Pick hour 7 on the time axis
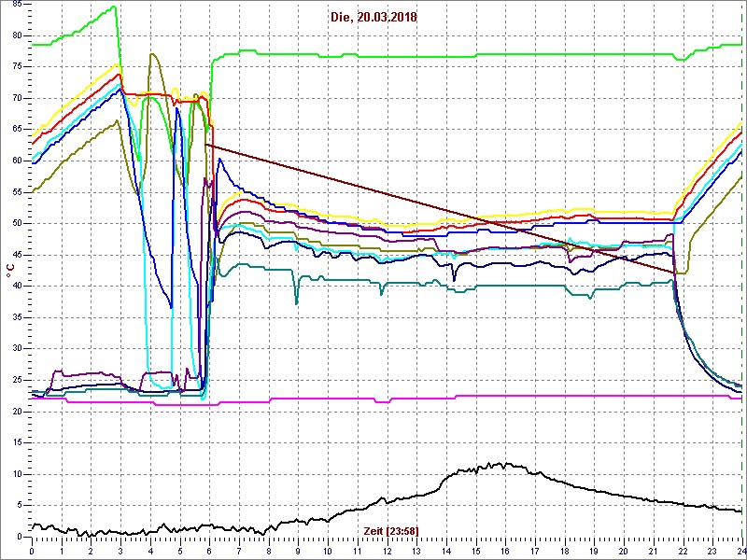Image resolution: width=747 pixels, height=560 pixels. 239,550
